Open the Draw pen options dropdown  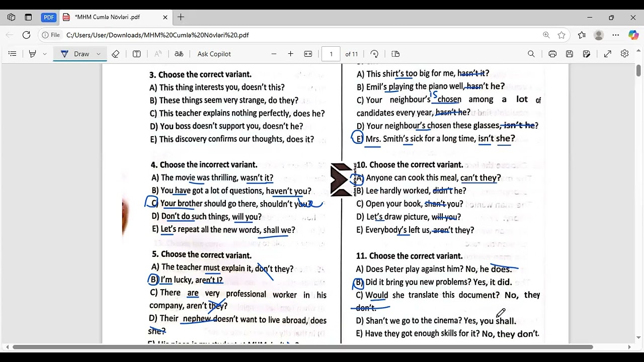tap(99, 54)
